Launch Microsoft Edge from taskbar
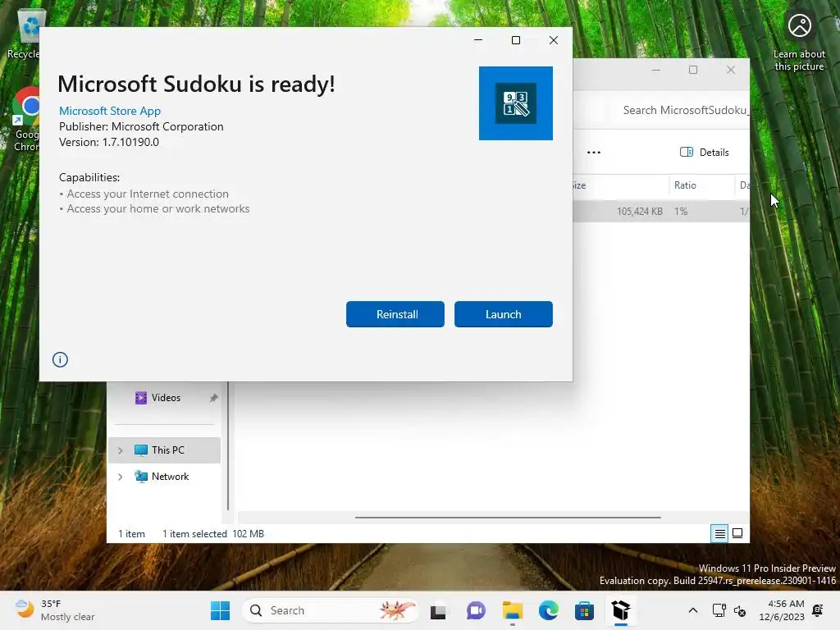Screen dimensions: 840x630 click(548, 610)
